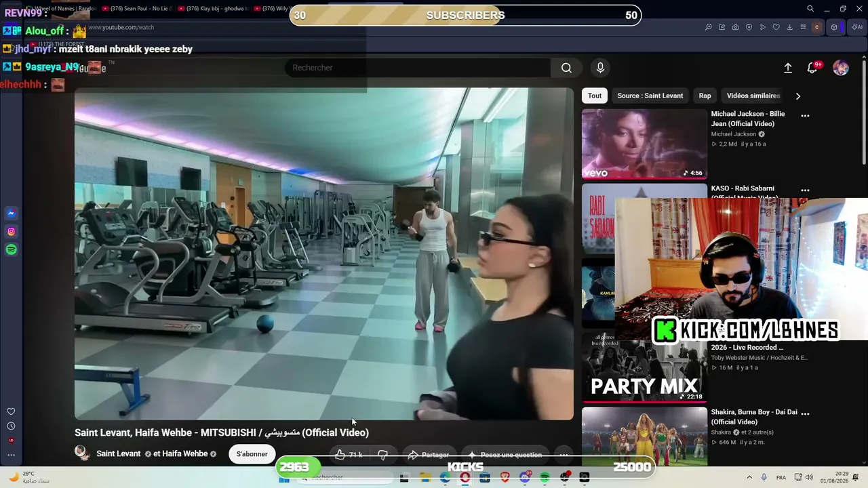The image size is (868, 488).
Task: Click the zoom magnifier in address bar
Action: coord(709,27)
